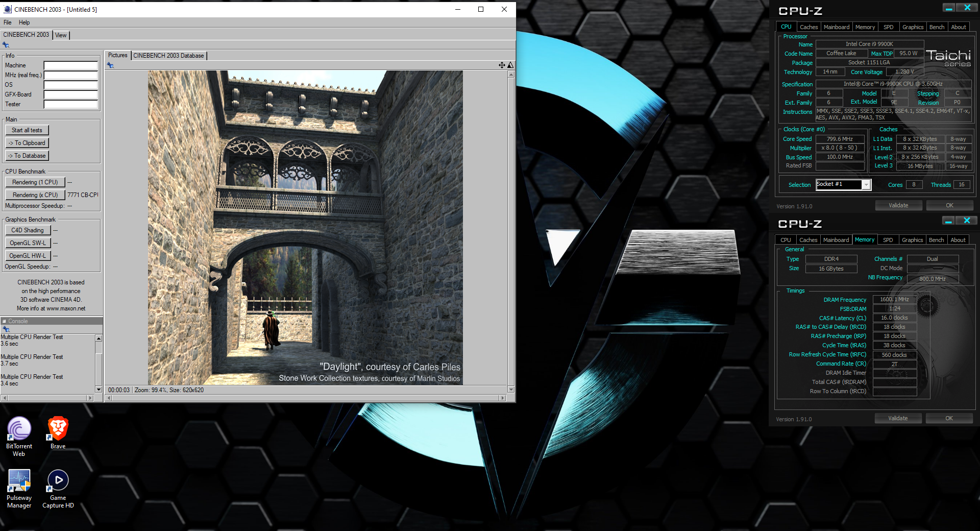Click the 'Intel Core i9 9900K' name value
The width and height of the screenshot is (980, 531).
click(869, 44)
